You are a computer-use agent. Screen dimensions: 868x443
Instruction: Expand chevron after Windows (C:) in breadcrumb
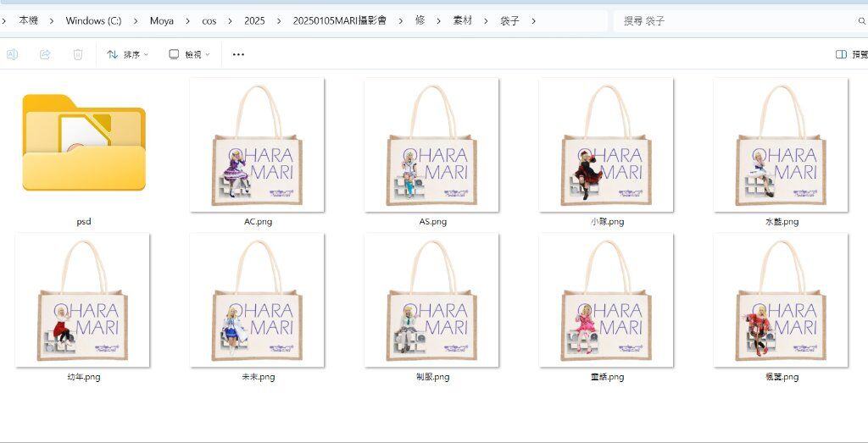135,21
